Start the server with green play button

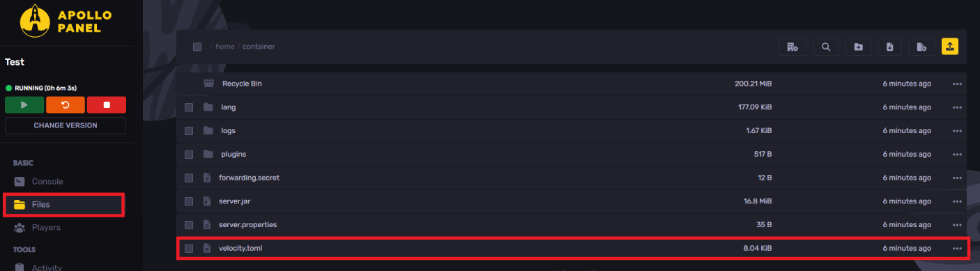[x=24, y=104]
